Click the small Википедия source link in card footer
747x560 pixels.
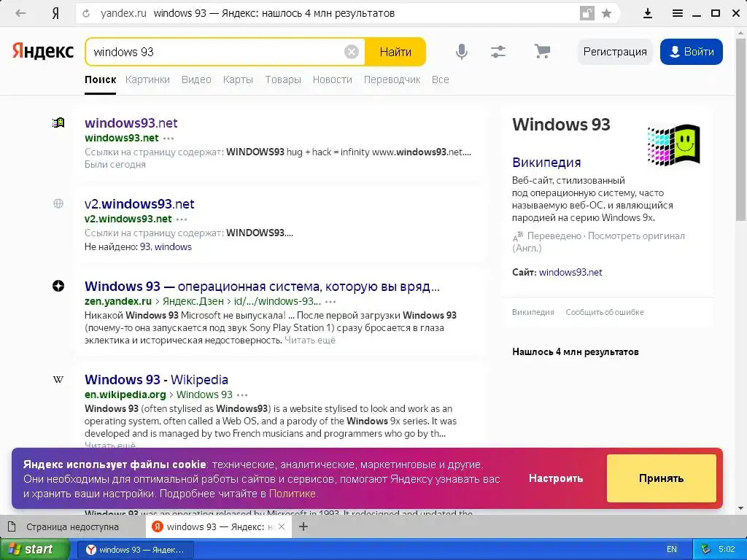[x=533, y=312]
